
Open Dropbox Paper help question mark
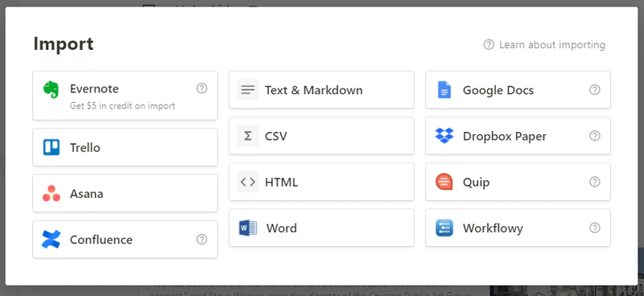click(595, 136)
